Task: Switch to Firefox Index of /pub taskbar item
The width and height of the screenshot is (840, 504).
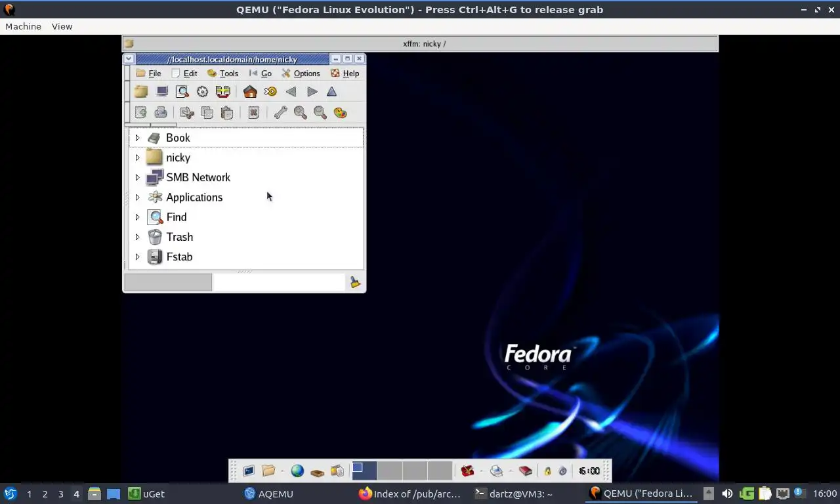Action: [x=410, y=493]
